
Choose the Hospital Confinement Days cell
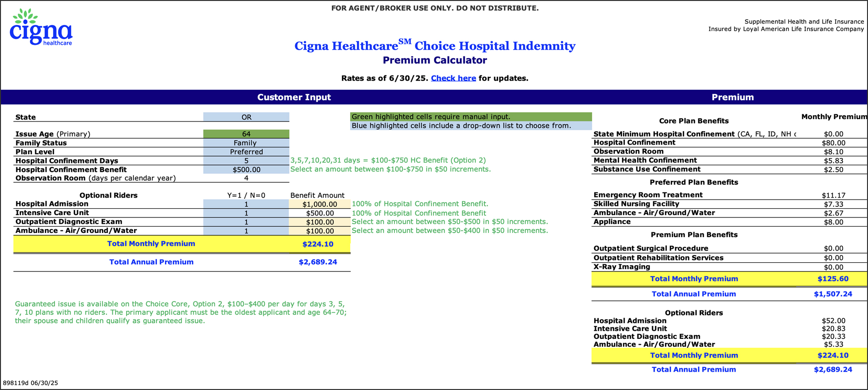pyautogui.click(x=246, y=161)
